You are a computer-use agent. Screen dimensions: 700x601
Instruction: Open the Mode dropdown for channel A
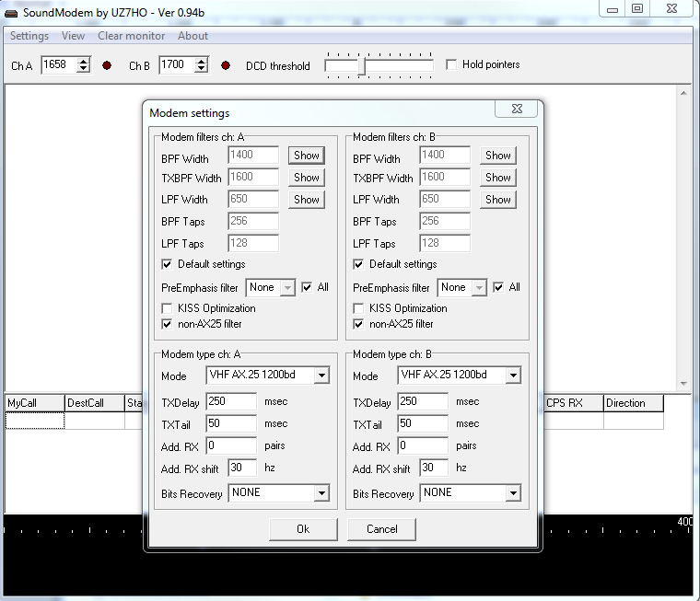click(321, 376)
